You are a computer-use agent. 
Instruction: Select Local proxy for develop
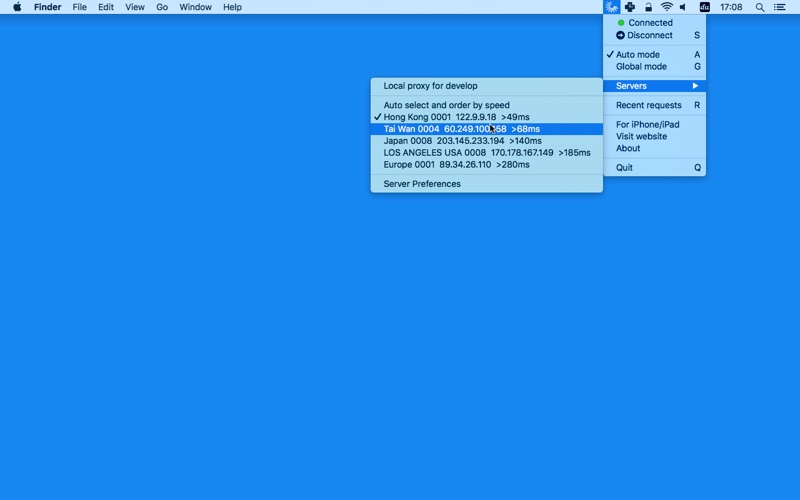pos(487,86)
